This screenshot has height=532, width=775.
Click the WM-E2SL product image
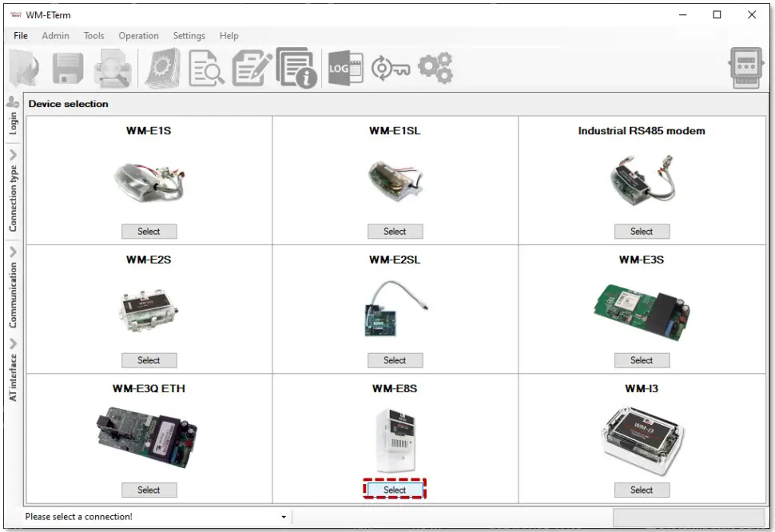pyautogui.click(x=395, y=308)
